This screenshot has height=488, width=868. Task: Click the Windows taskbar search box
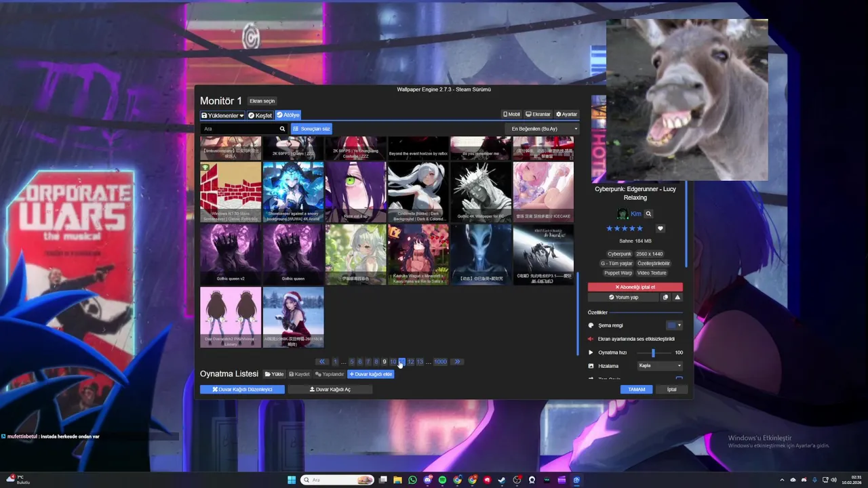tap(338, 480)
